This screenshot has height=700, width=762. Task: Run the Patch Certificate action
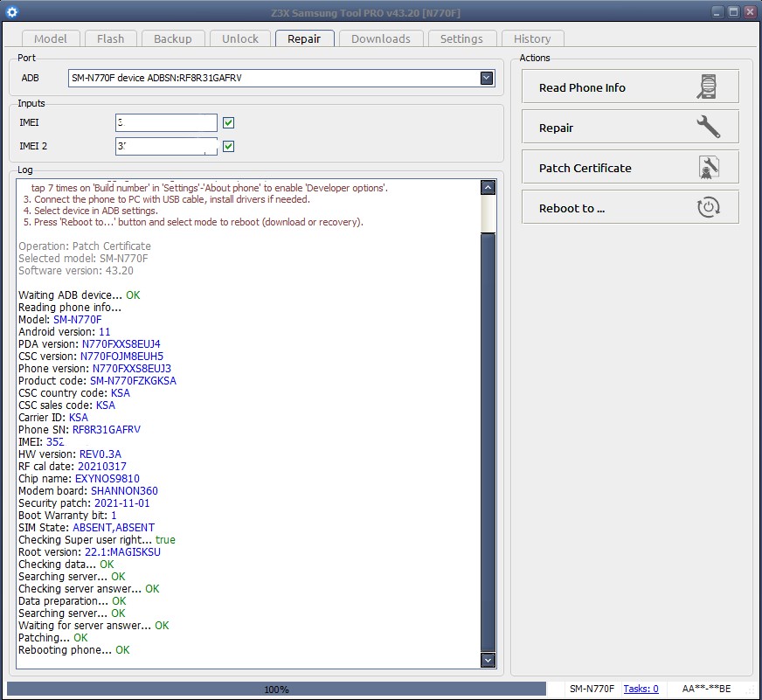pyautogui.click(x=630, y=167)
